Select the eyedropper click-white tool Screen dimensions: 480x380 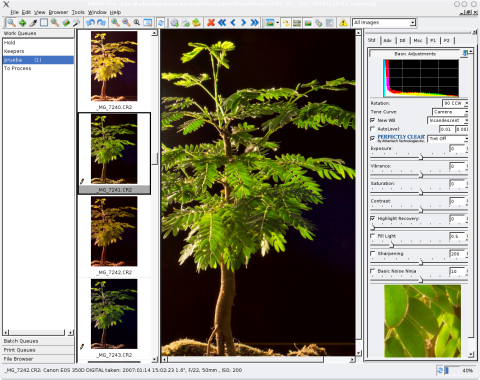click(x=33, y=23)
